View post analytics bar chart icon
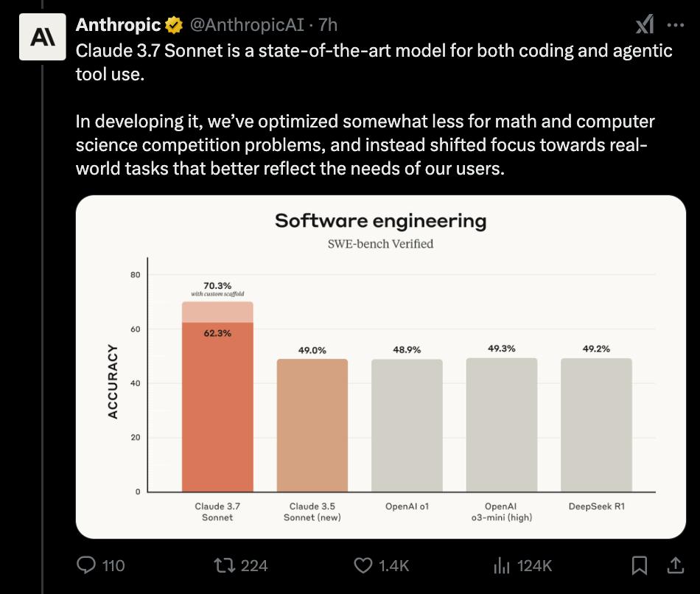 pos(502,565)
